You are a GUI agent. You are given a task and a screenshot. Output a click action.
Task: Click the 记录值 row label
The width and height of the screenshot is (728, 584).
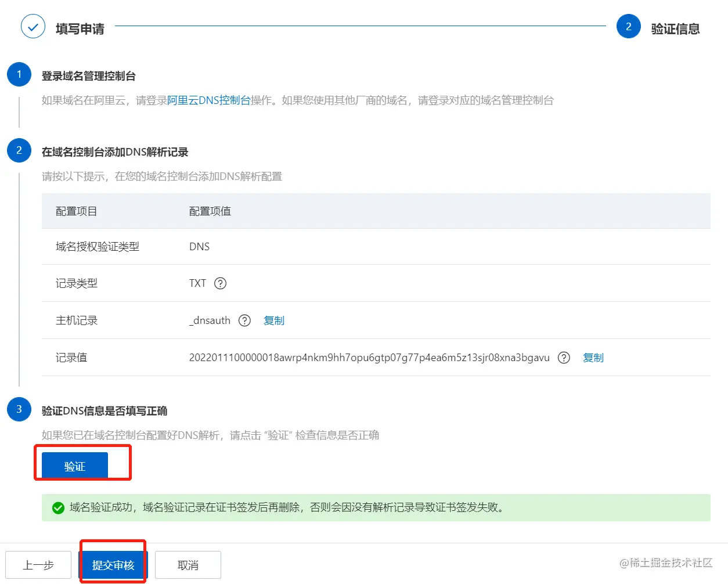[x=71, y=358]
